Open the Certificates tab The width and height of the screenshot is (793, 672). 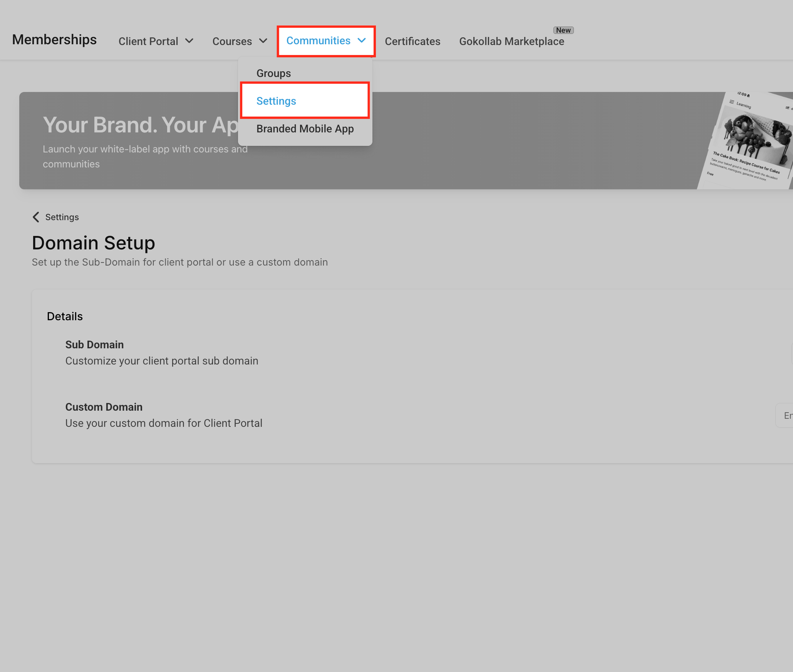click(412, 41)
